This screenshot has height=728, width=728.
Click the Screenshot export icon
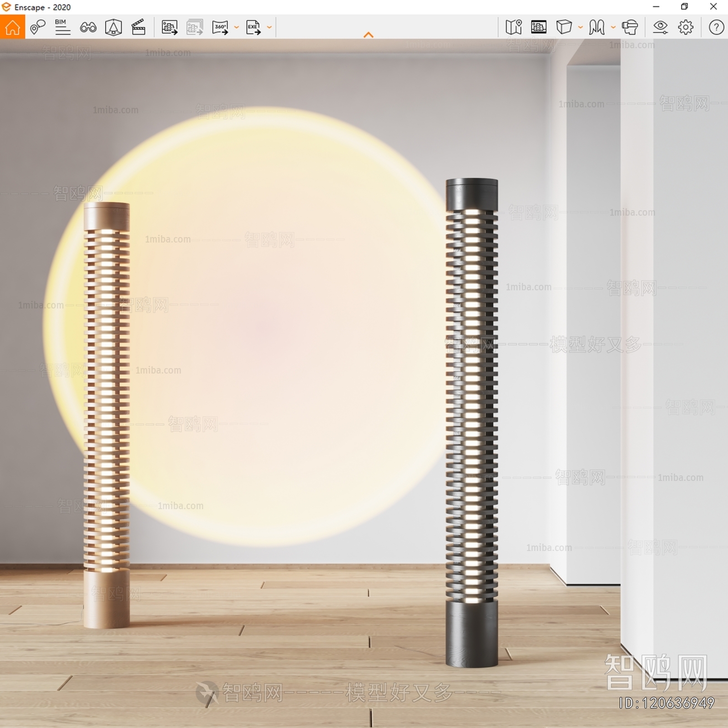(170, 27)
